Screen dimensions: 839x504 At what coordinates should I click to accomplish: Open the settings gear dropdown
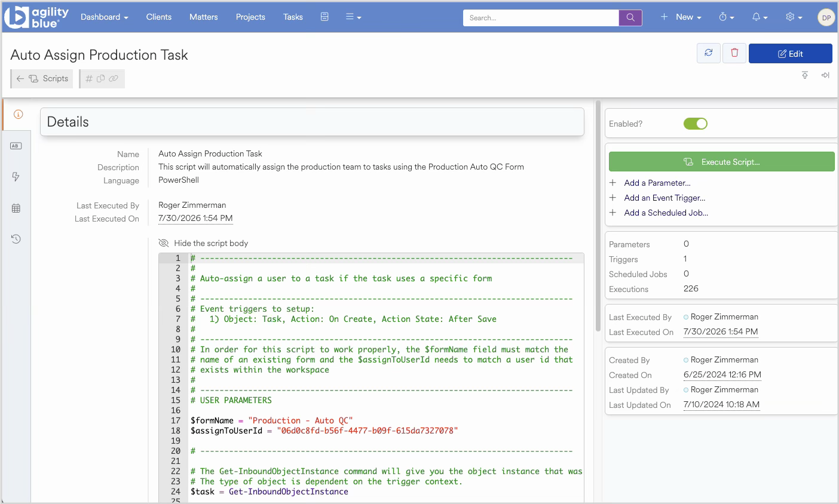[794, 17]
